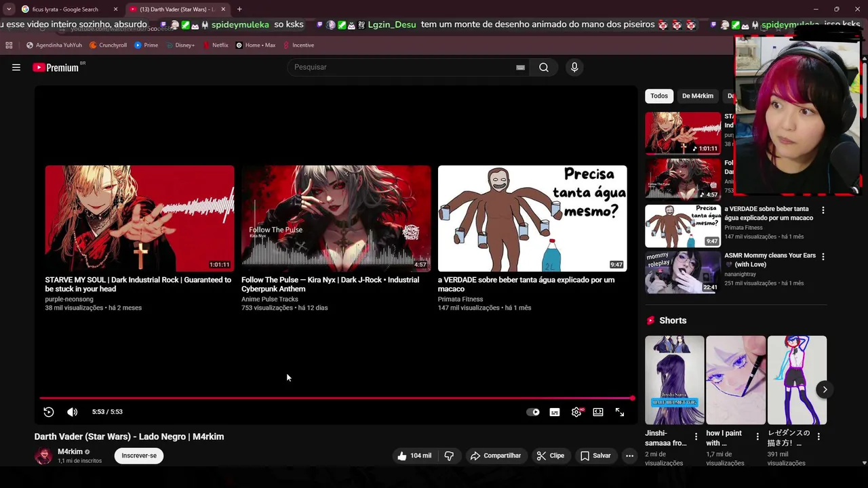Toggle subtitles/closed captions
Image resolution: width=868 pixels, height=488 pixels.
pos(555,412)
